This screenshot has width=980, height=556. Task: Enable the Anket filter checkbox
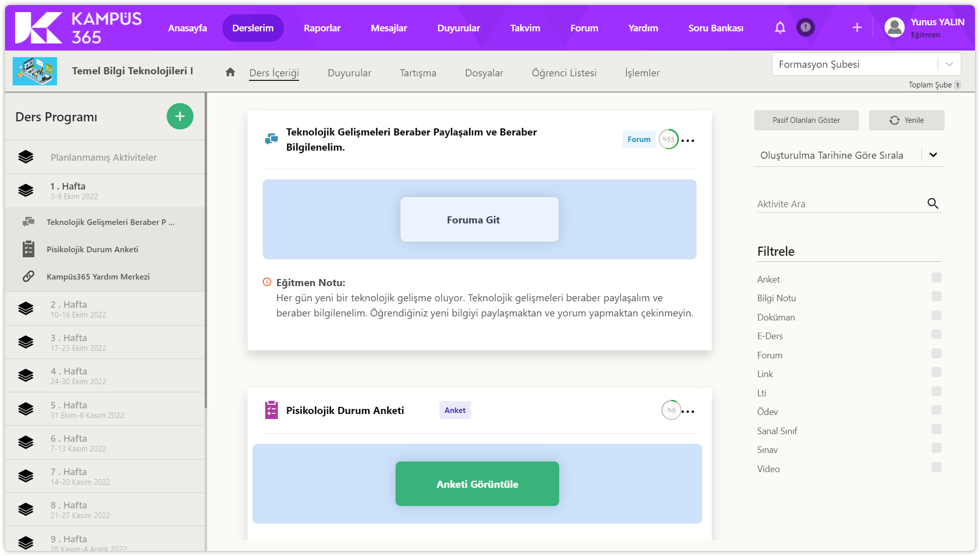(x=936, y=277)
